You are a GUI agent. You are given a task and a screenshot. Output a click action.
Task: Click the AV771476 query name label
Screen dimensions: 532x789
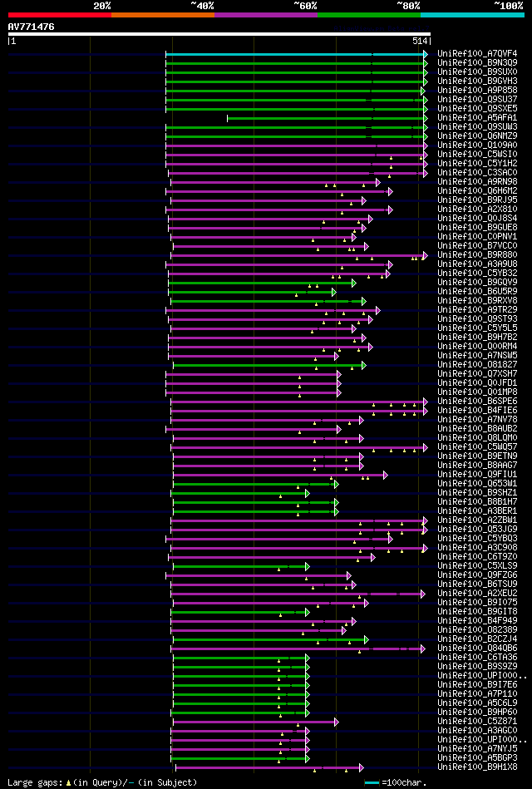pyautogui.click(x=32, y=27)
